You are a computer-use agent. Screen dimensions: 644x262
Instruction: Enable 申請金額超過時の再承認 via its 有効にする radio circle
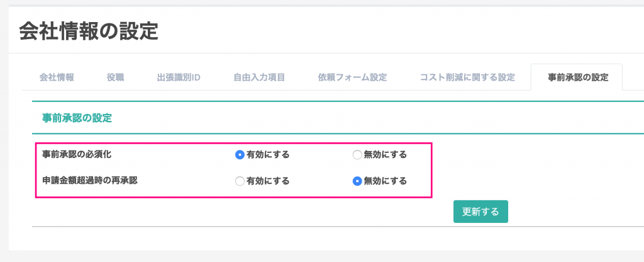240,181
